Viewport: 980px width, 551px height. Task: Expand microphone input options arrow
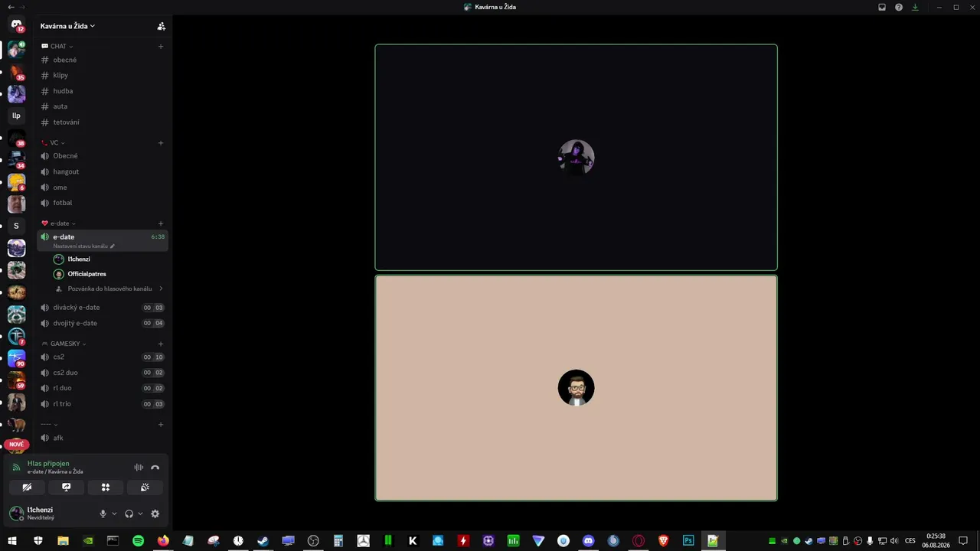tap(114, 514)
